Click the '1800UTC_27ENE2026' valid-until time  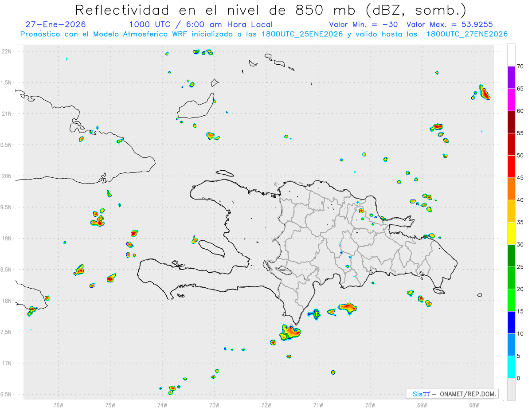pyautogui.click(x=467, y=34)
